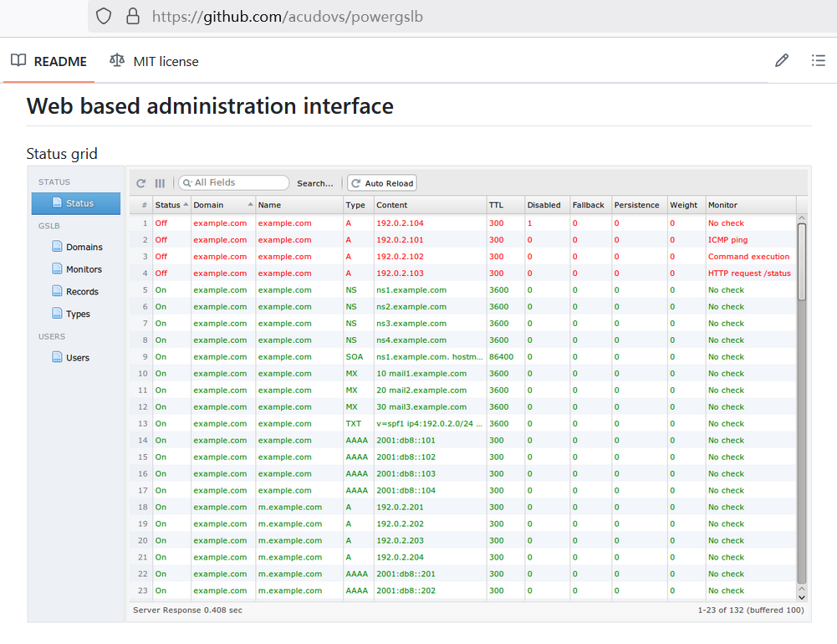Screen dimensions: 837x644
Task: Click the pencil edit README icon
Action: coord(782,60)
